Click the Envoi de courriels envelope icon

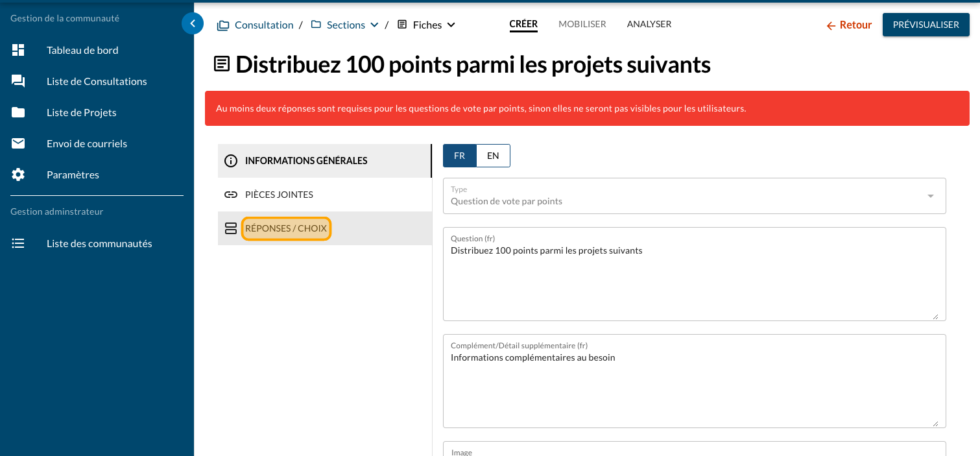18,143
